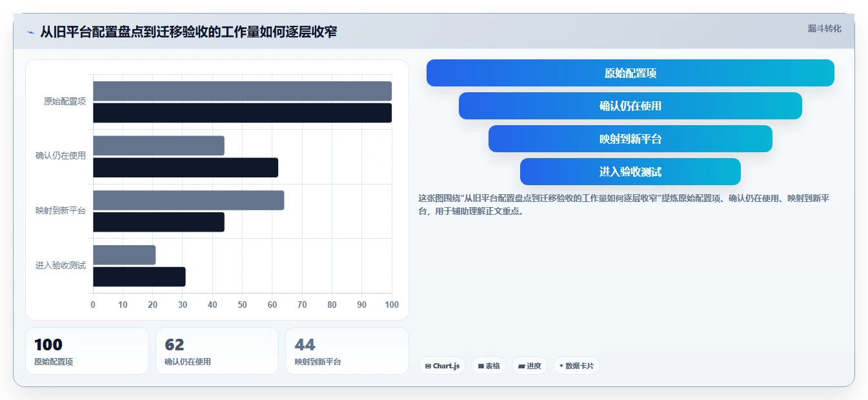Click the 确认仍在使用 funnel stage bar
The height and width of the screenshot is (400, 868).
click(x=631, y=106)
